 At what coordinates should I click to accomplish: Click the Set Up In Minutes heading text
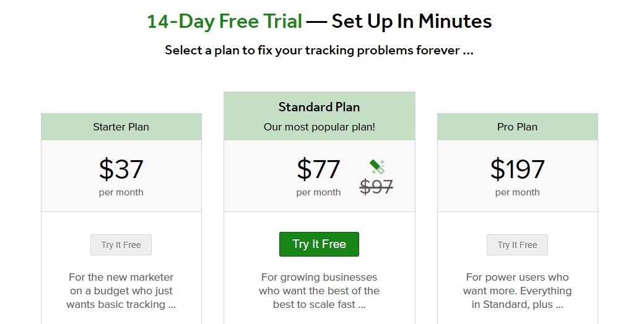(412, 21)
